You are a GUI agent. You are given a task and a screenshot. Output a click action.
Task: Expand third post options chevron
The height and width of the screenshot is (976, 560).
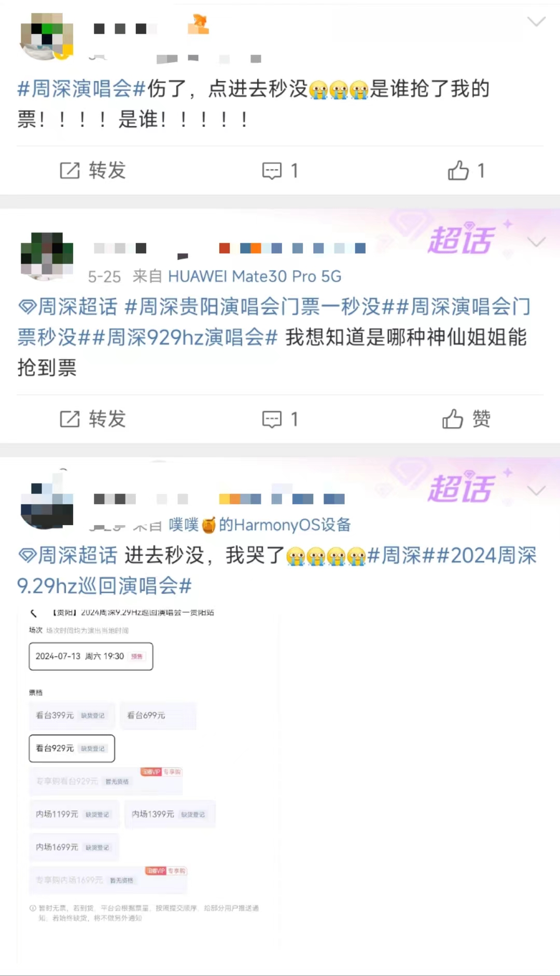click(x=536, y=490)
